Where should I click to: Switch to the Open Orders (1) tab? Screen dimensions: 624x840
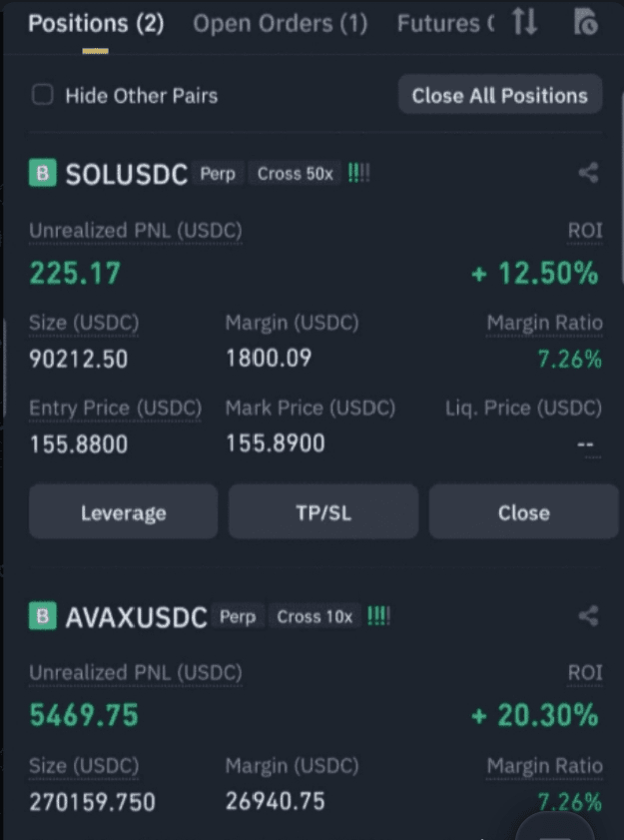(280, 23)
